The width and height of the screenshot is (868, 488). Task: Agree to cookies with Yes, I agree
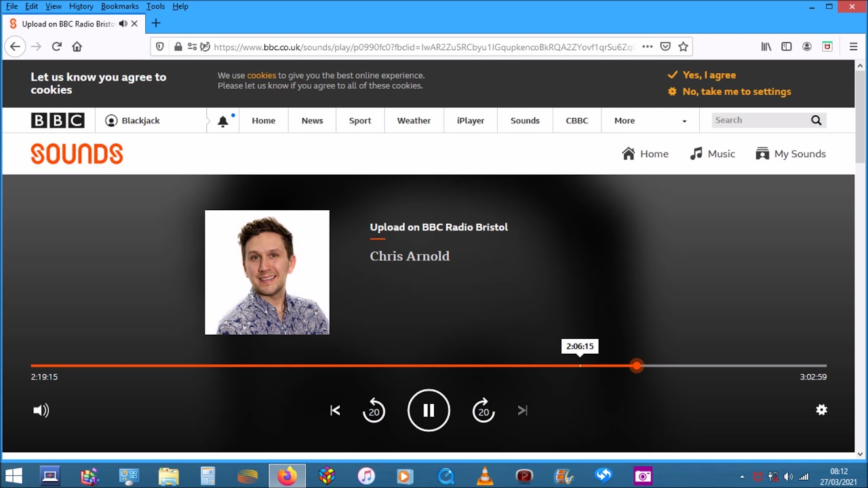tap(702, 75)
